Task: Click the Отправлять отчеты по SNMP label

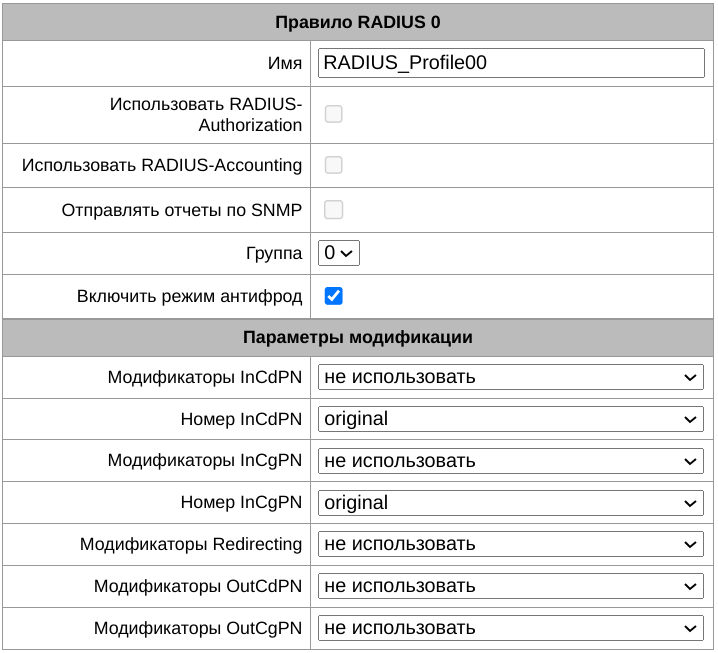Action: point(181,210)
